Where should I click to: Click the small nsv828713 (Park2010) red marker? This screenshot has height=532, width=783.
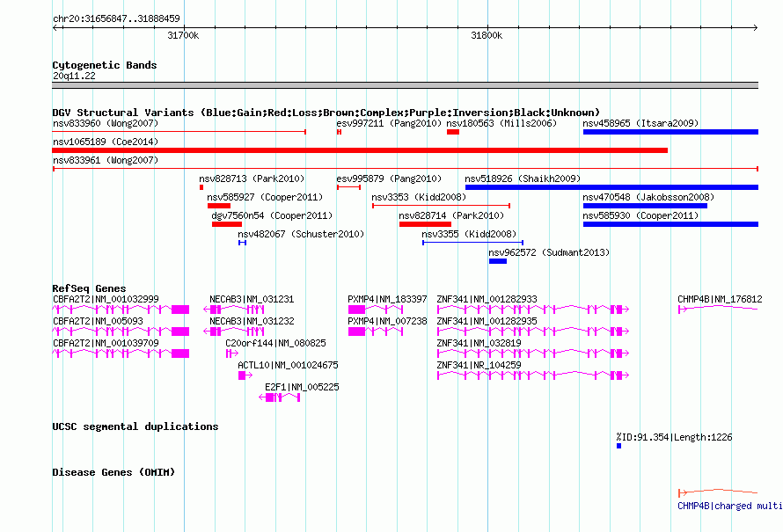point(201,187)
